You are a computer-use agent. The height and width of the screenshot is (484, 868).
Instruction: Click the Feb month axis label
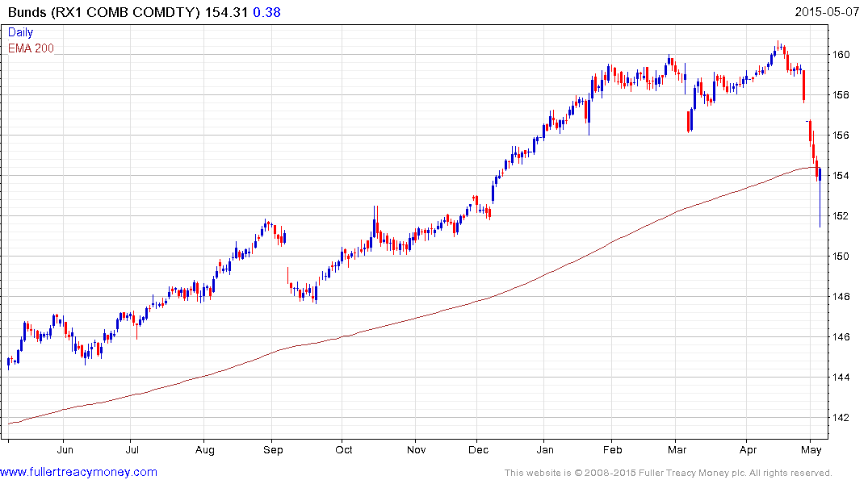click(612, 449)
